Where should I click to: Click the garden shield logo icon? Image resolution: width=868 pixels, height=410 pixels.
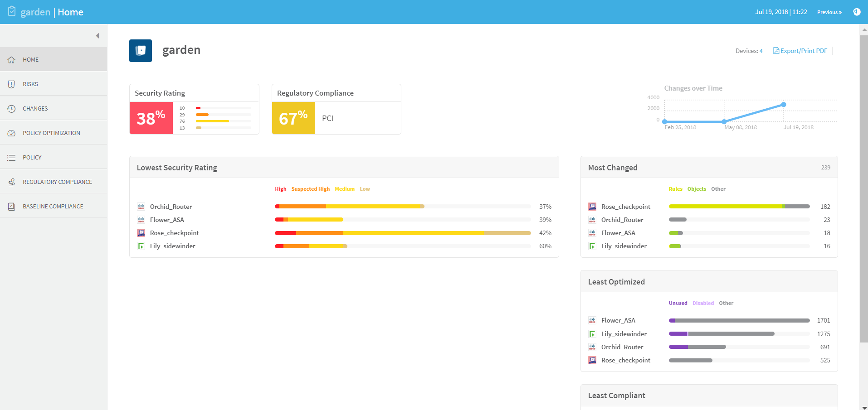141,51
